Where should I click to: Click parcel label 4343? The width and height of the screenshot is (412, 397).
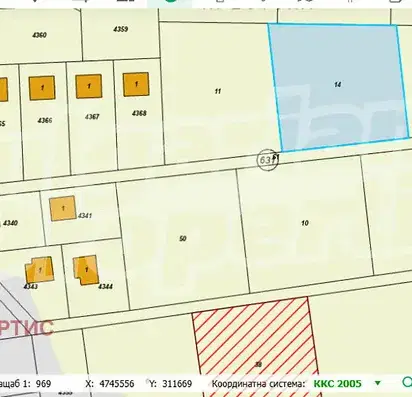click(30, 287)
